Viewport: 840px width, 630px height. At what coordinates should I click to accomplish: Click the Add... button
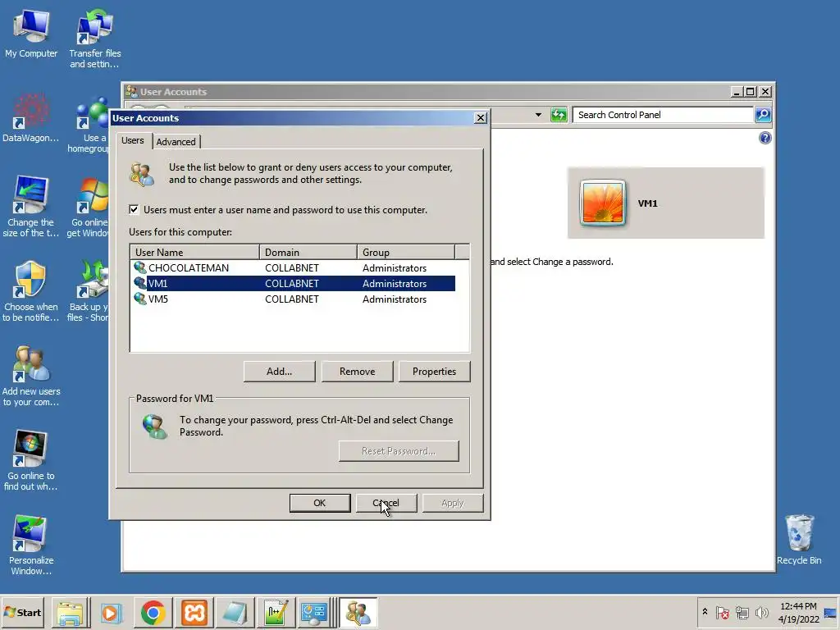279,372
